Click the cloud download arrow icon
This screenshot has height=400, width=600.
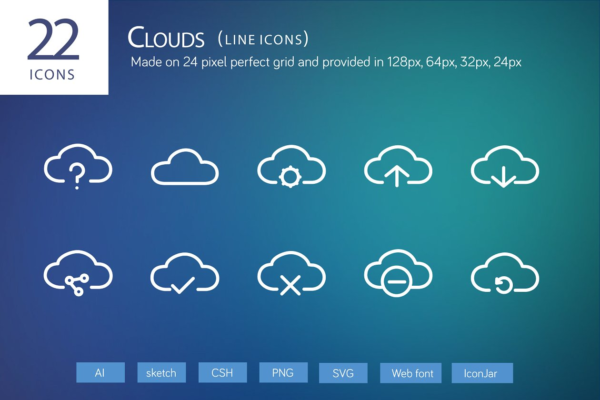(504, 165)
